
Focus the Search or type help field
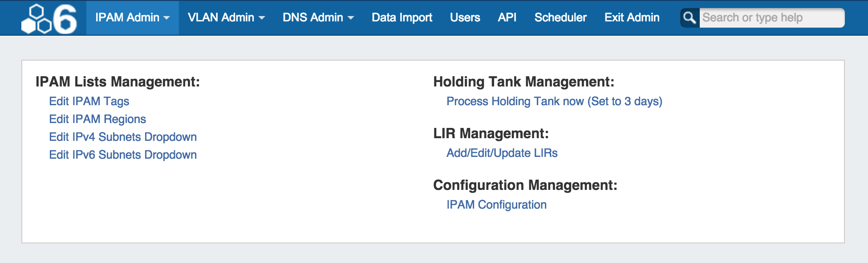[771, 18]
